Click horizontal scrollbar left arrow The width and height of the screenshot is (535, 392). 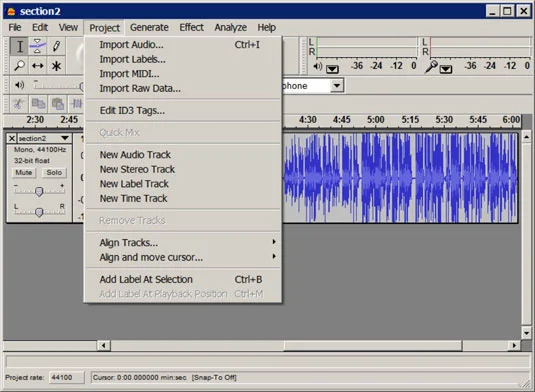(104, 346)
